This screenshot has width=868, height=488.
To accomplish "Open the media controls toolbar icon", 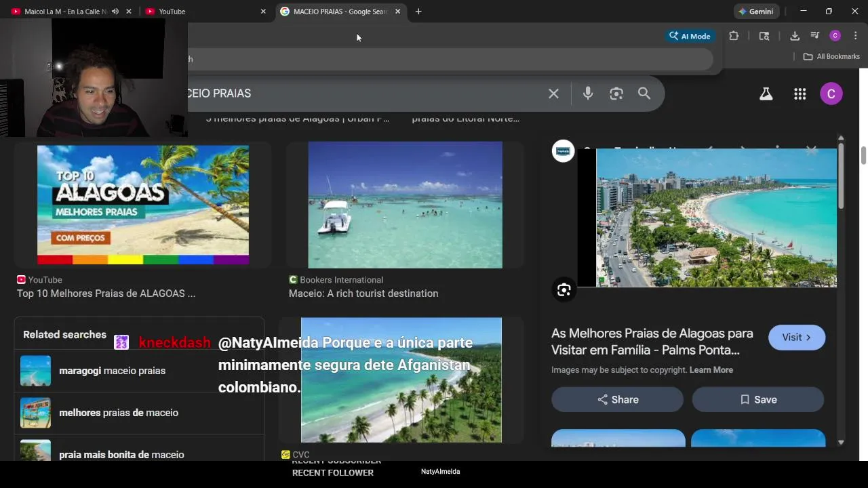I will 815,36.
